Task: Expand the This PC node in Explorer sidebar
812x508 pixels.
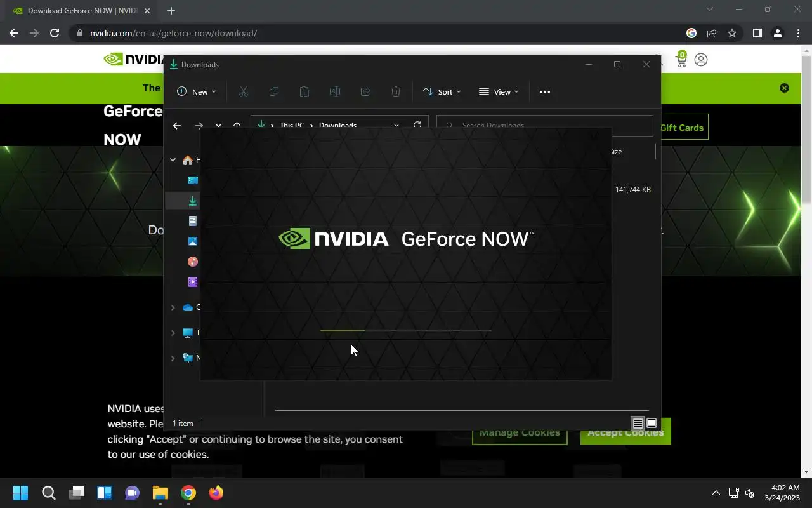Action: pyautogui.click(x=173, y=333)
